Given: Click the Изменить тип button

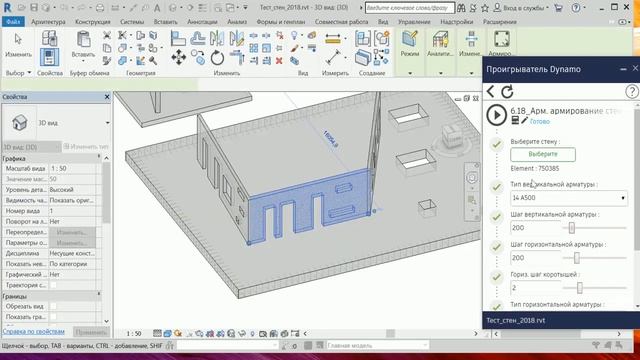Looking at the screenshot, I should point(86,147).
